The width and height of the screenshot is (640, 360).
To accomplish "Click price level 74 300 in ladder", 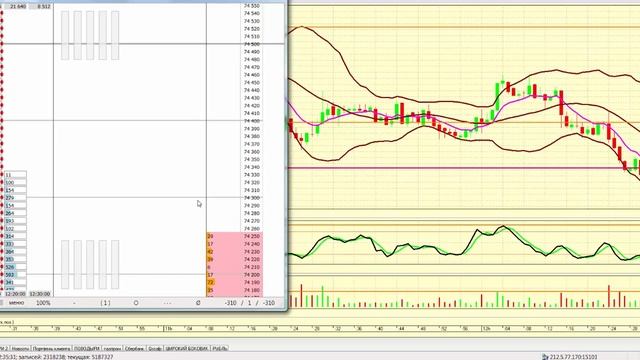I will (252, 198).
